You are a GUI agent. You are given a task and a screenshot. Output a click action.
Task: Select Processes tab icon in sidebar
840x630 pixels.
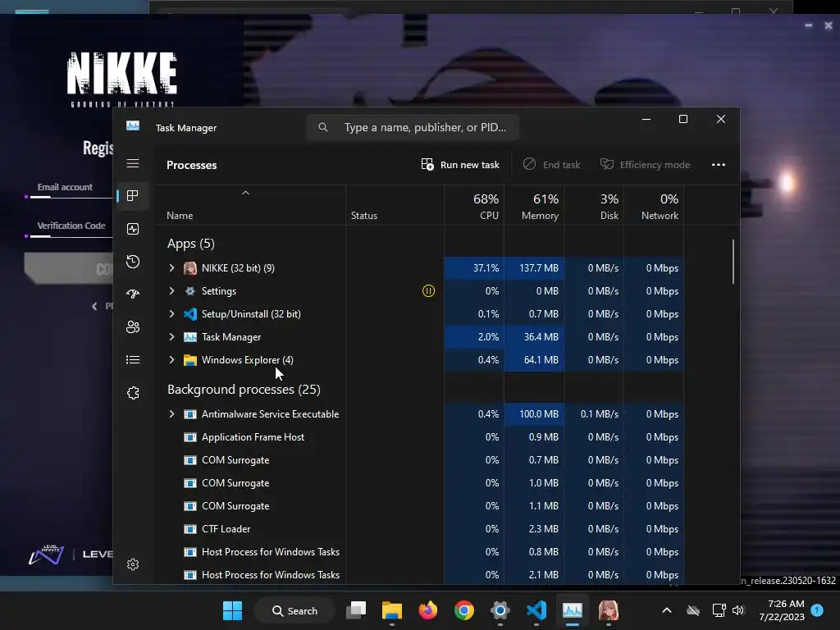tap(133, 195)
